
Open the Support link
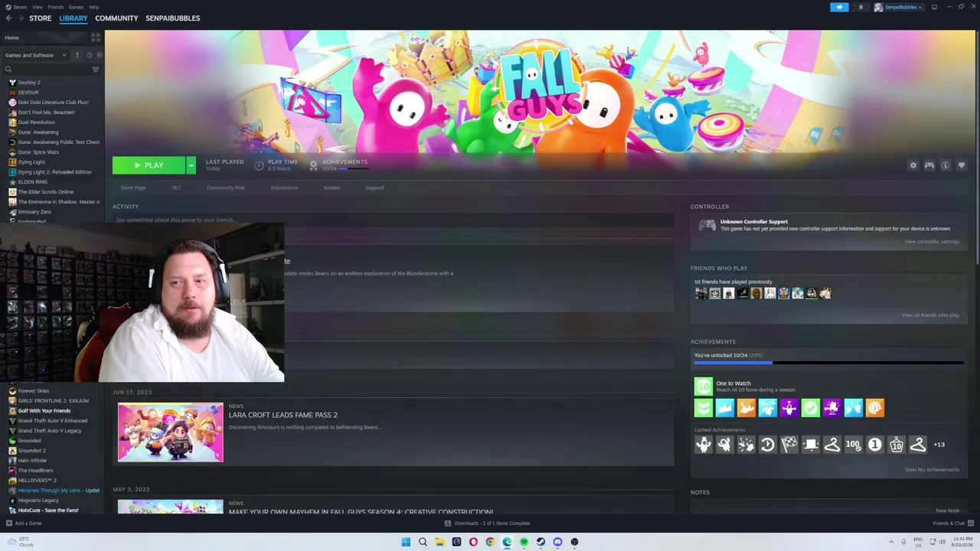[x=374, y=187]
